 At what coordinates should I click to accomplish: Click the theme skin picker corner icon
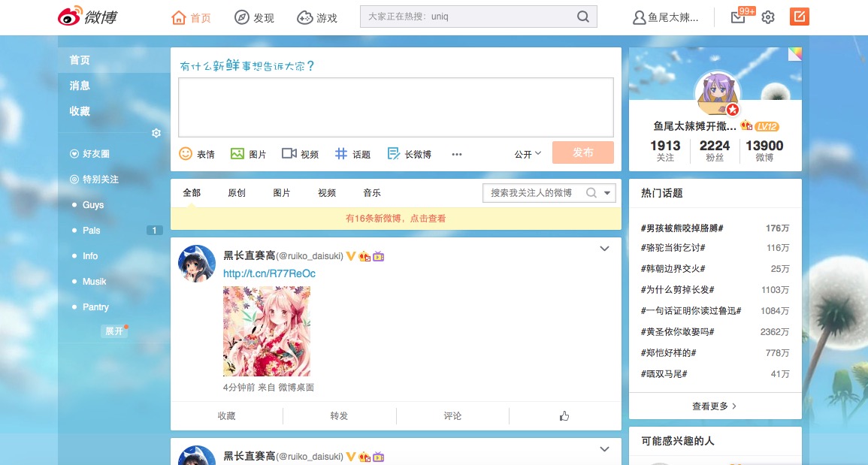tap(794, 53)
